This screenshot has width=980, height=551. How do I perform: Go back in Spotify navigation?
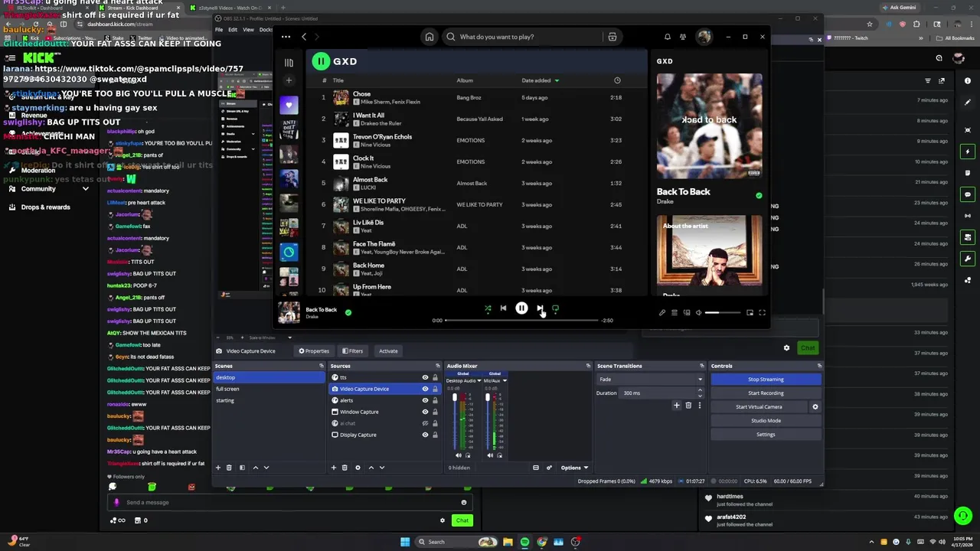[x=304, y=37]
